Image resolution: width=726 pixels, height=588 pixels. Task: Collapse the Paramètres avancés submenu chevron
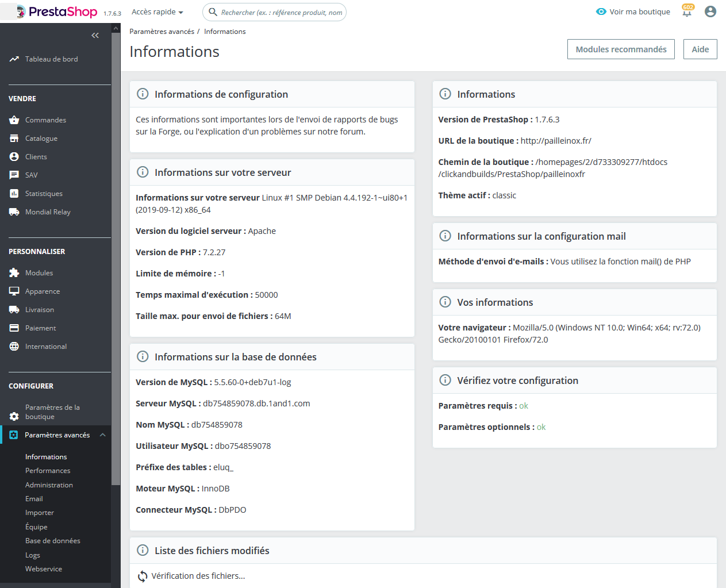tap(103, 435)
